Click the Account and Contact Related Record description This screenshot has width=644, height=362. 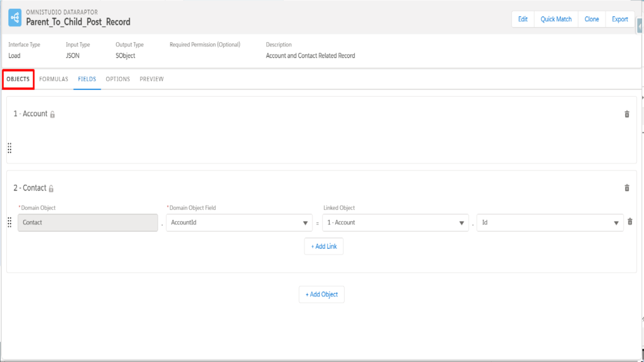coord(311,56)
